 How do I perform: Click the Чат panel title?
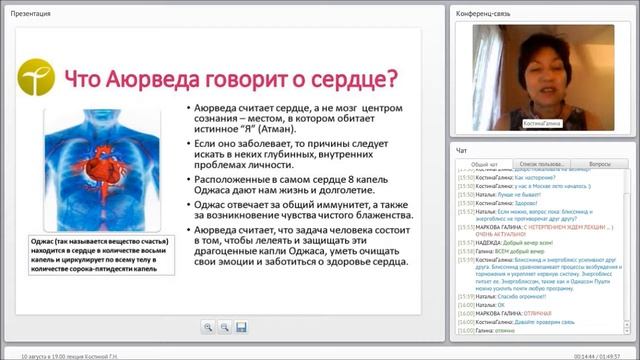[461, 151]
